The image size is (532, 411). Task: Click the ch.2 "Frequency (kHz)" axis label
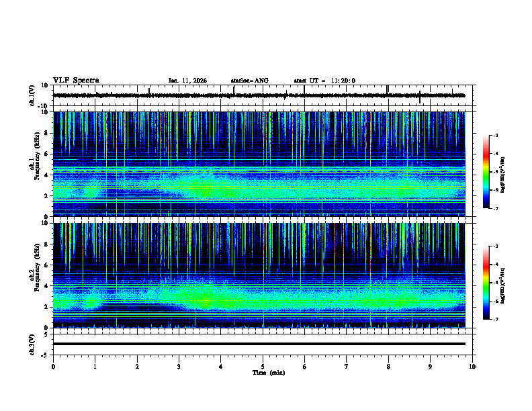(38, 267)
